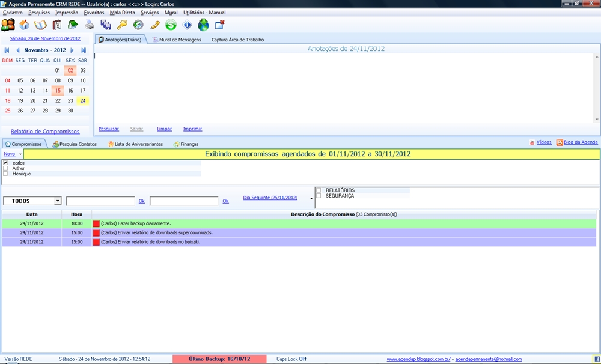Open the Mural menu
Image resolution: width=601 pixels, height=364 pixels.
coord(171,13)
